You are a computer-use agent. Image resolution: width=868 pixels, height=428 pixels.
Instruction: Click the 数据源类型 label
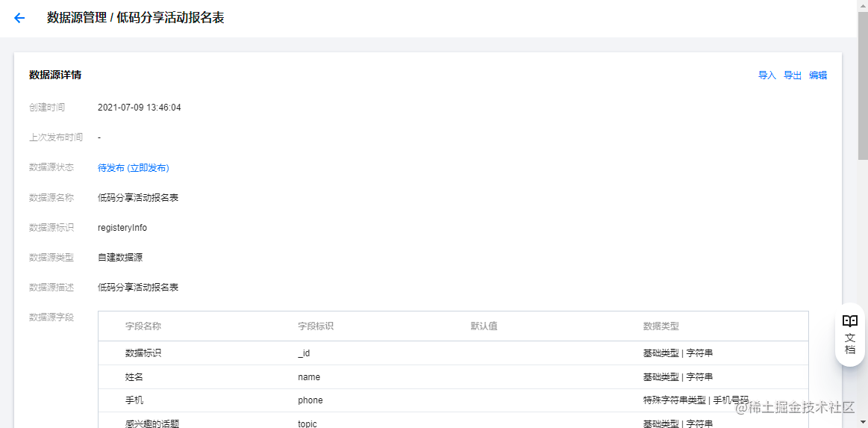click(51, 257)
